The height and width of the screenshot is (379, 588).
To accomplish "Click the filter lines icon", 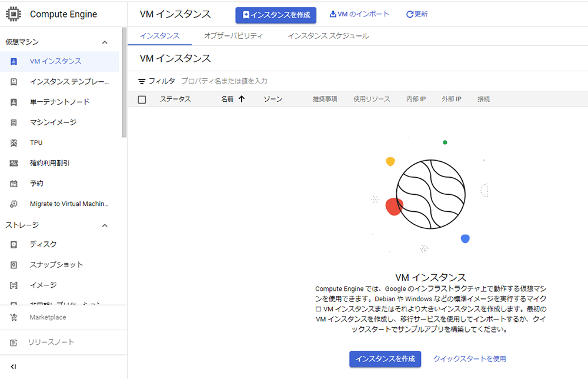I will pyautogui.click(x=142, y=81).
